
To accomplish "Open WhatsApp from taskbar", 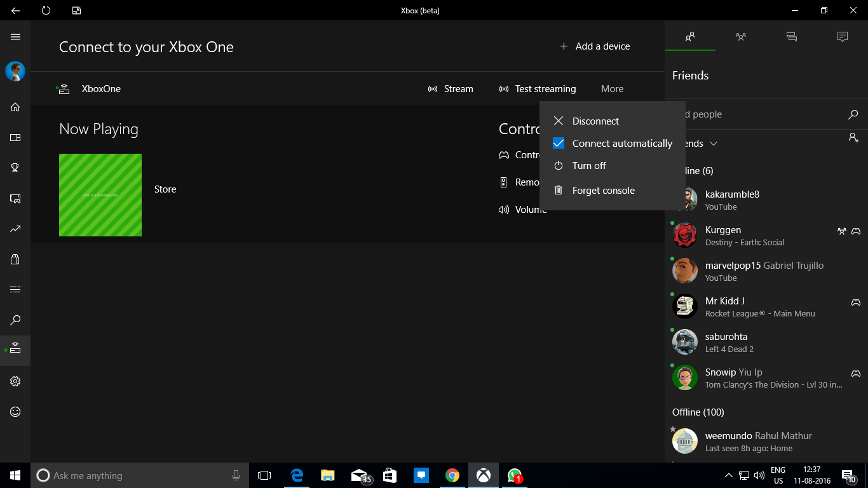I will [x=515, y=475].
